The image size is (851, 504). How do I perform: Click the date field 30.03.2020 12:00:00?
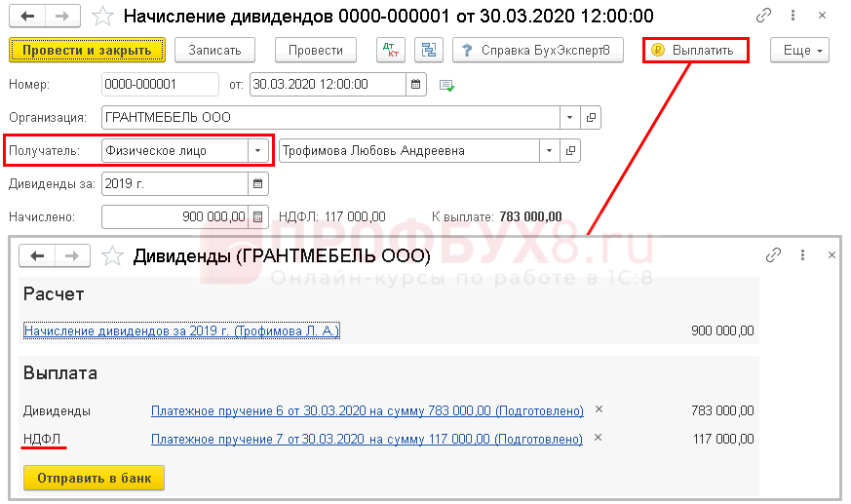coord(328,84)
